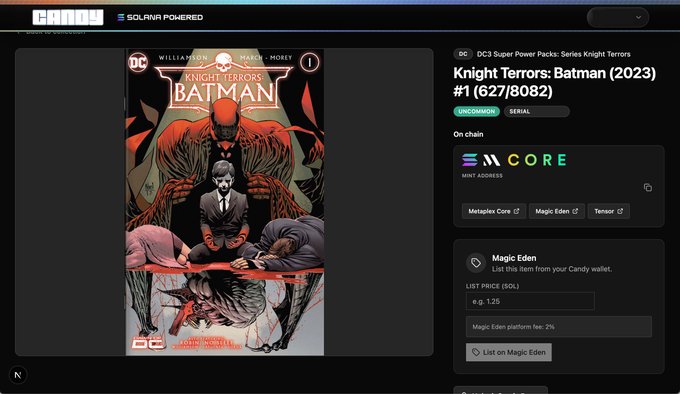View the Knight Terrors Batman cover image
680x394 pixels.
225,202
